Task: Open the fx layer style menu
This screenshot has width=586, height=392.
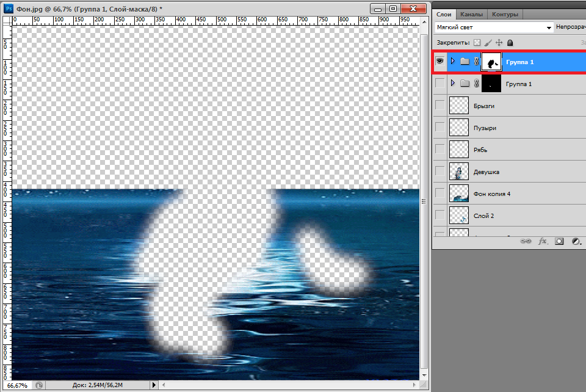Action: (x=542, y=242)
